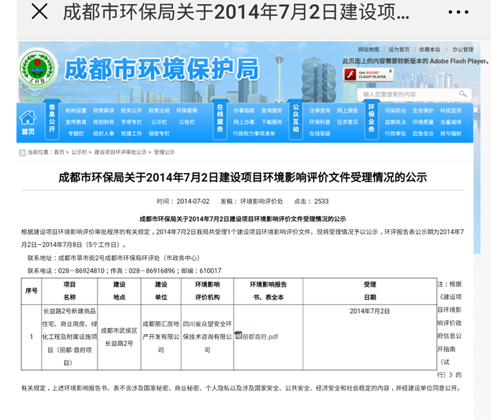This screenshot has height=420, width=504.
Task: Click the 办公管理 top link
Action: [x=462, y=49]
